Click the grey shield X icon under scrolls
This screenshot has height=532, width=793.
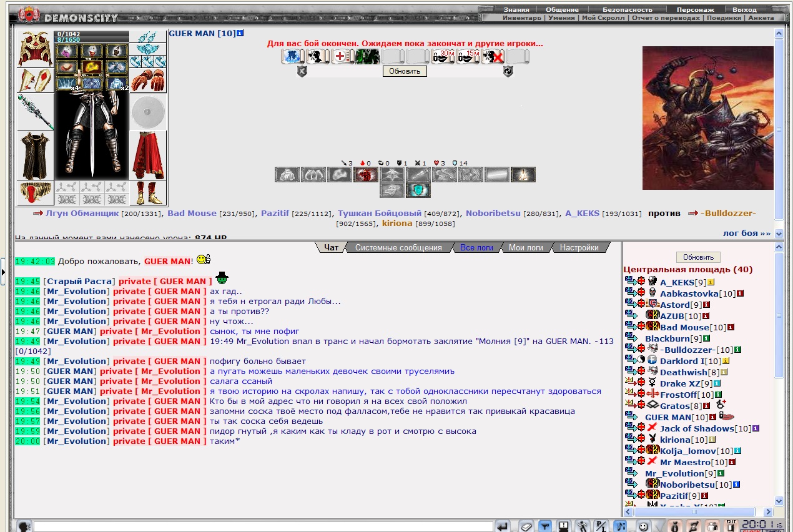click(x=302, y=72)
